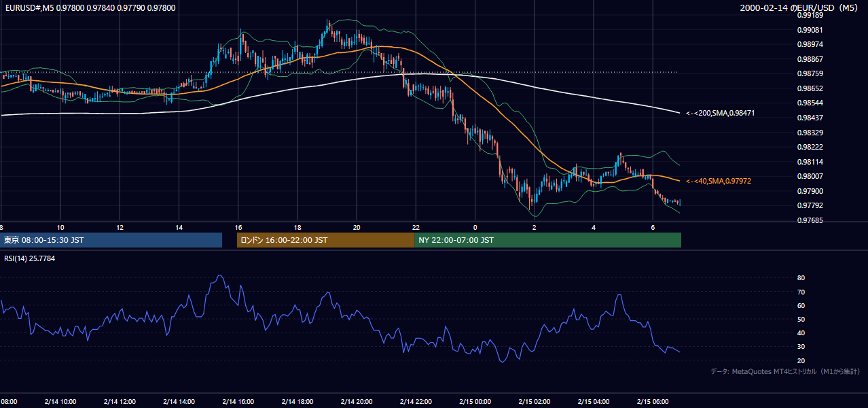Viewport: 868px width, 408px height.
Task: Click the 2/15 02:00 date label
Action: (534, 402)
